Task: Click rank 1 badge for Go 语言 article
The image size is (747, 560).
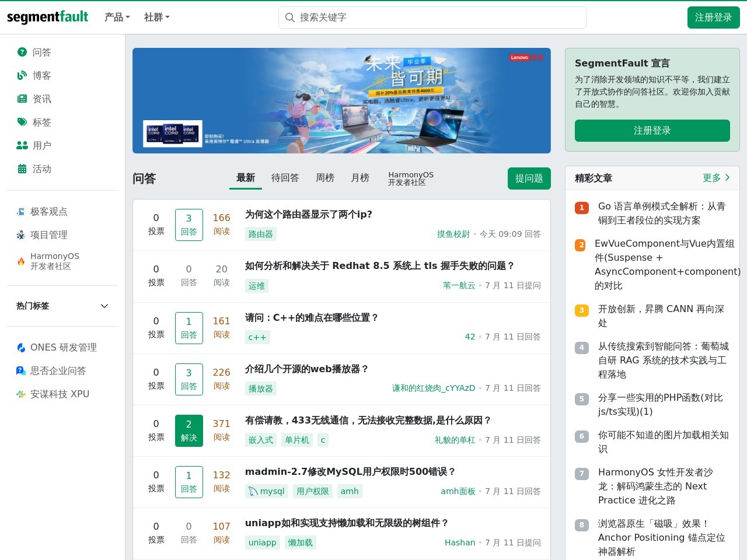Action: (x=582, y=208)
